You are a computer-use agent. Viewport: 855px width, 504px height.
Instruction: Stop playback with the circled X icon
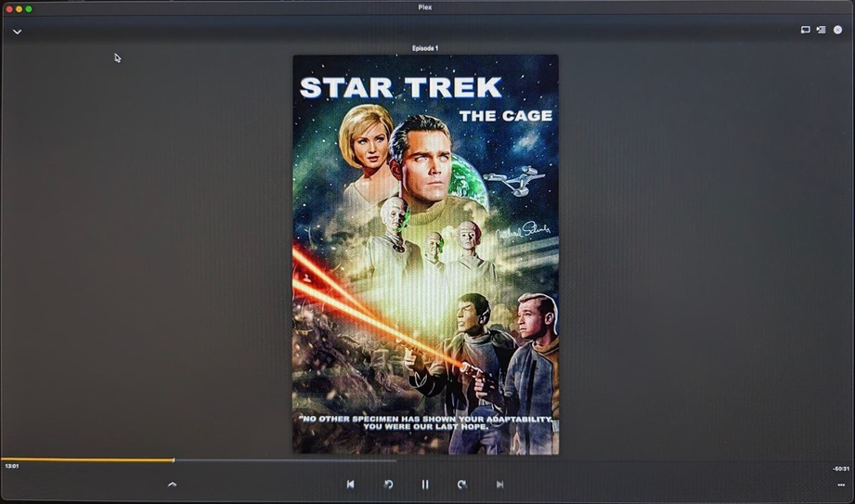pyautogui.click(x=837, y=30)
